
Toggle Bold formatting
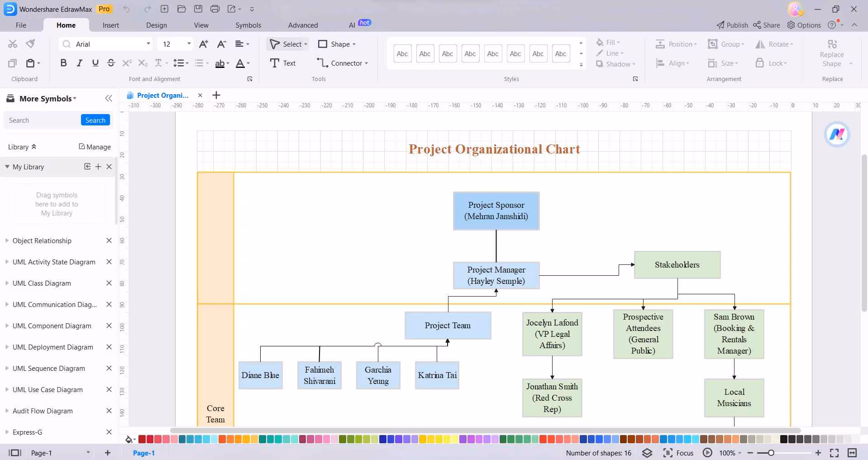(x=63, y=63)
